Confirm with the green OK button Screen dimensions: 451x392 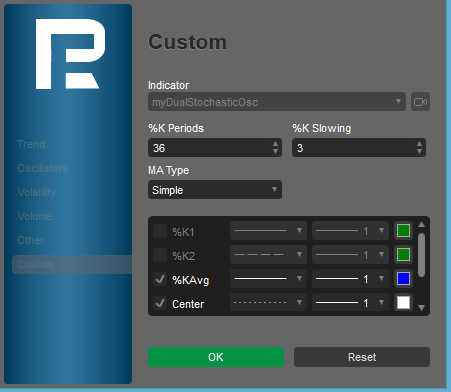click(x=216, y=357)
